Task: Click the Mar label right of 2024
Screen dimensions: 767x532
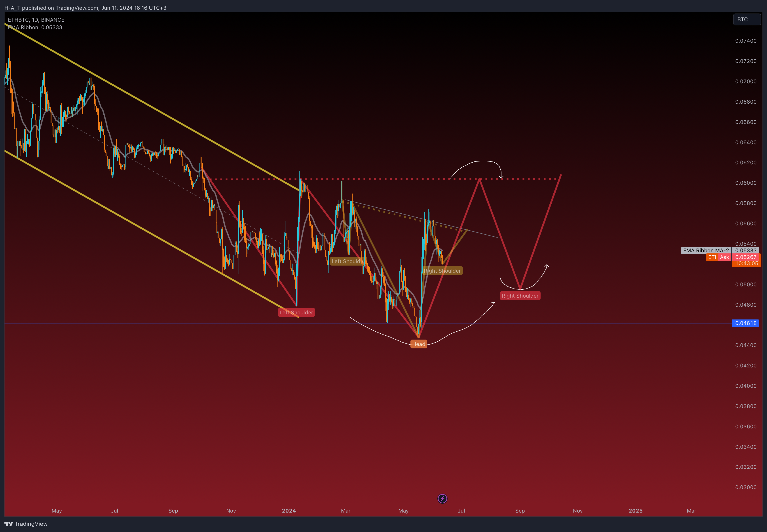Action: (x=346, y=511)
